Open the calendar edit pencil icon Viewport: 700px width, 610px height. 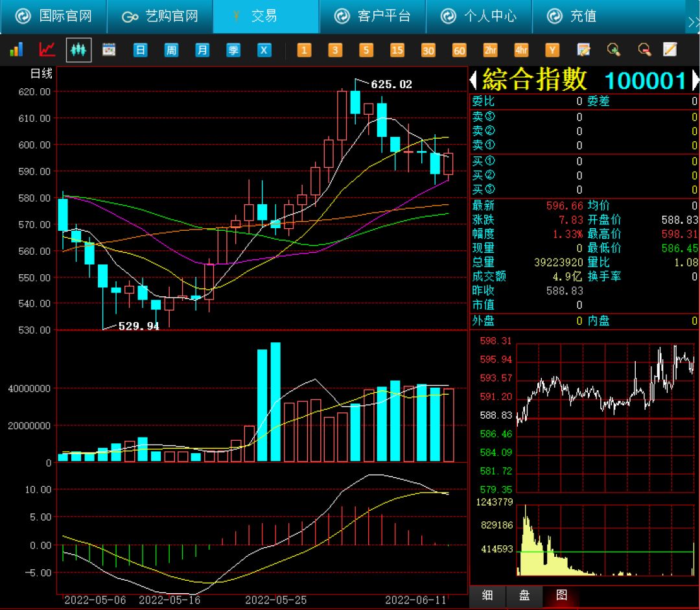pos(583,49)
